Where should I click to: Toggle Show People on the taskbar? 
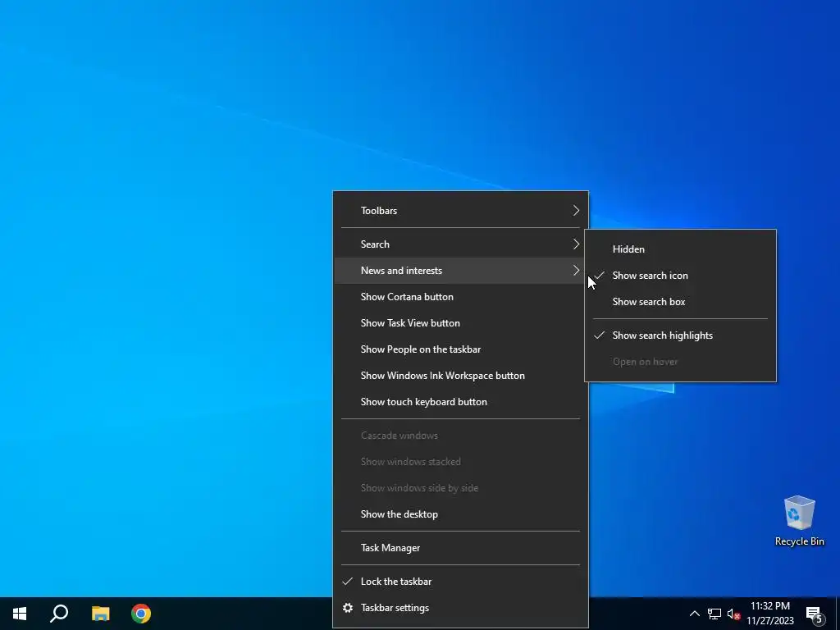(x=460, y=349)
